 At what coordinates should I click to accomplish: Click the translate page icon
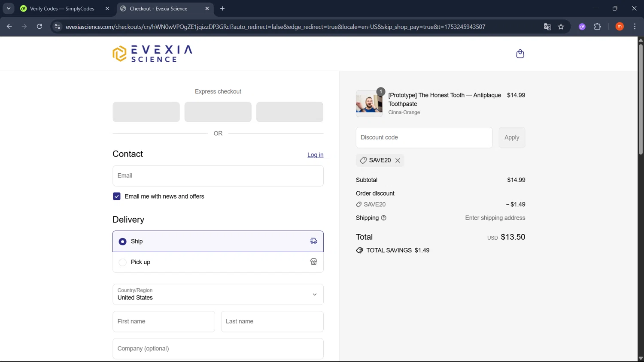547,27
